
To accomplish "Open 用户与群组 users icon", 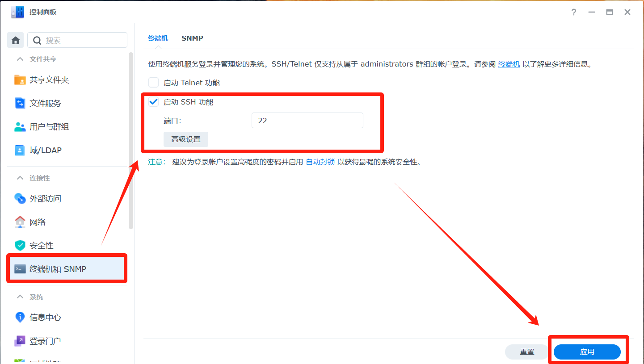I will click(x=20, y=127).
